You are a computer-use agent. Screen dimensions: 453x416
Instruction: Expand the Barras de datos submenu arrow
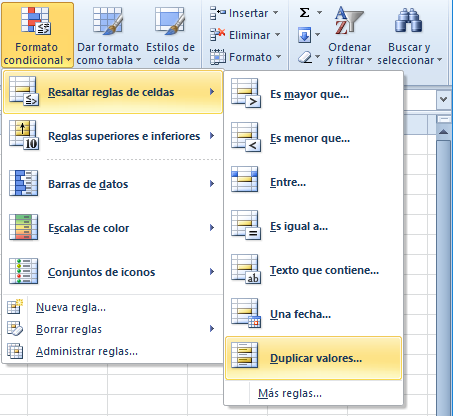pos(212,184)
